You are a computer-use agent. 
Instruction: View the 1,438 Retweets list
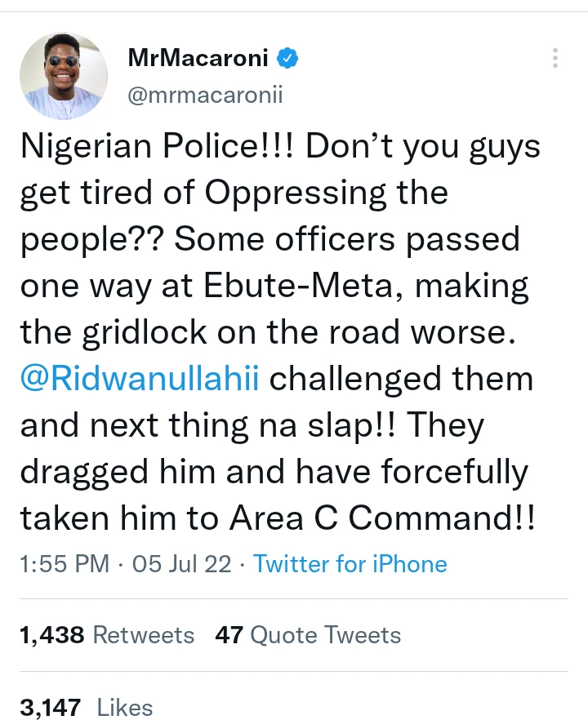point(107,635)
